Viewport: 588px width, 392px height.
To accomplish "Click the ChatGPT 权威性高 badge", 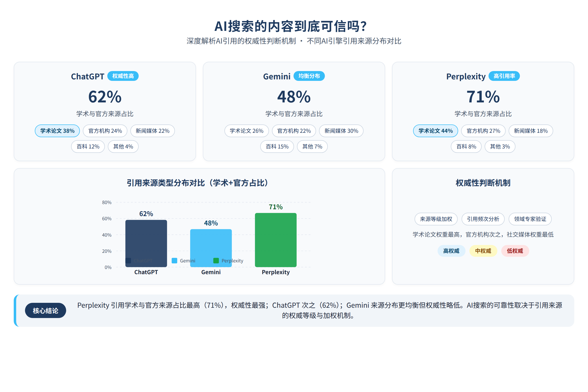I will coord(123,76).
